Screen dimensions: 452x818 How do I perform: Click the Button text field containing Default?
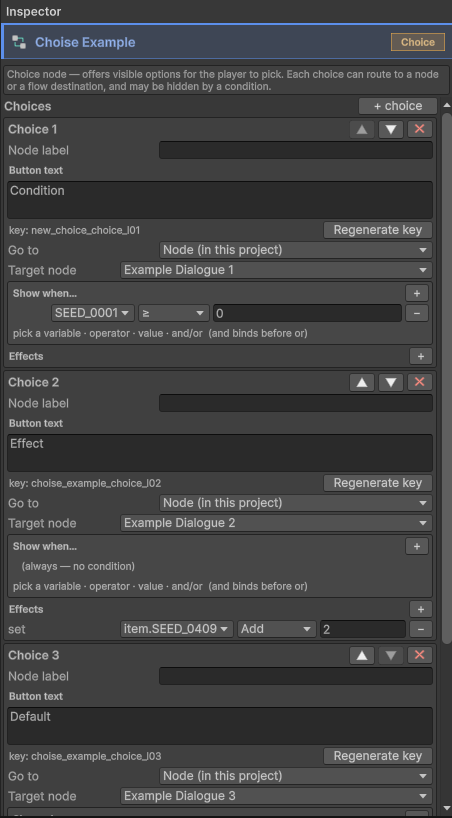click(x=220, y=726)
